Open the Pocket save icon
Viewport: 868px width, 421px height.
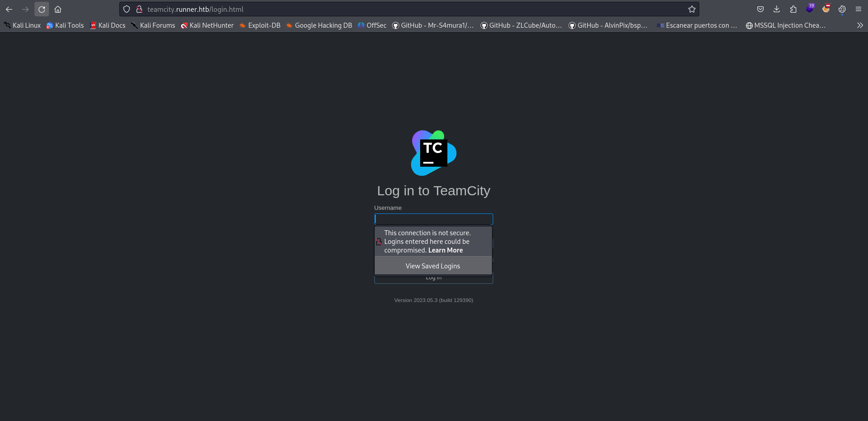(760, 9)
